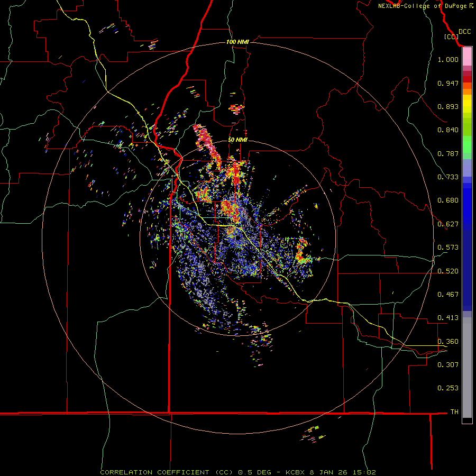Click the 100 NMI range ring label
This screenshot has width=476, height=476.
[237, 42]
